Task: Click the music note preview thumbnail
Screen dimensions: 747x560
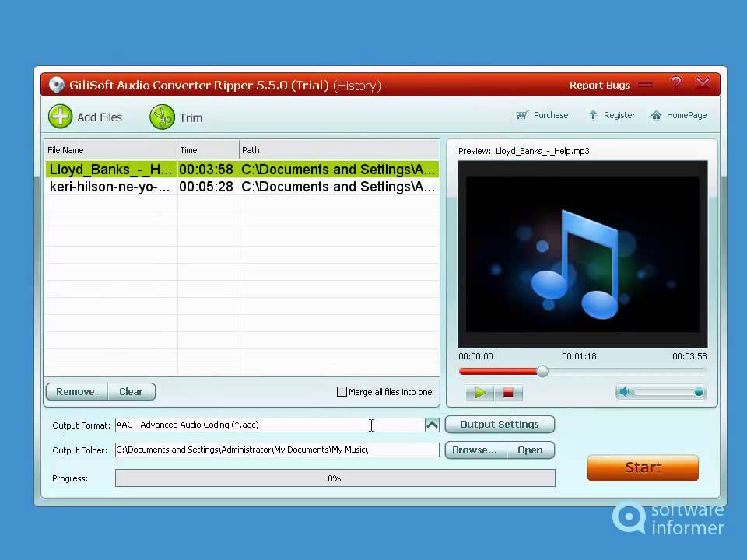Action: coord(582,254)
